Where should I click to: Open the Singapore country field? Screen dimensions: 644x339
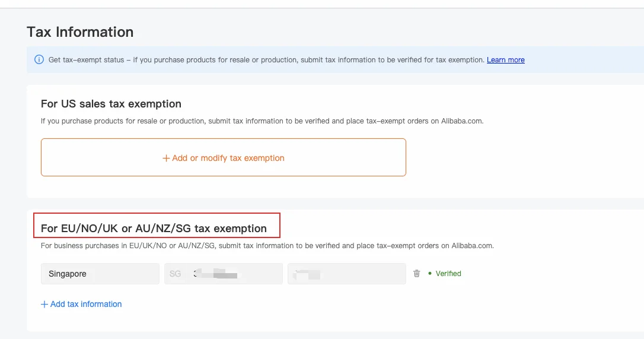100,274
